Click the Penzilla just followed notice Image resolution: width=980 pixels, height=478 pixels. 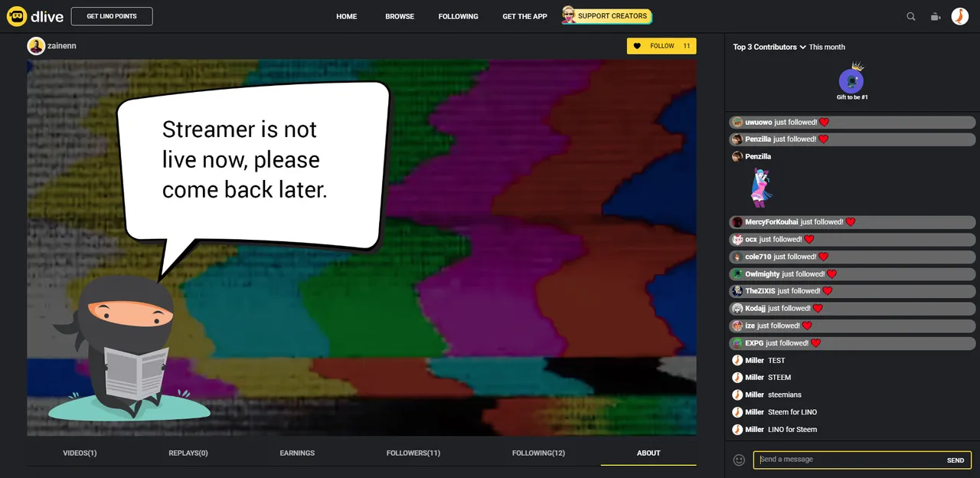852,139
